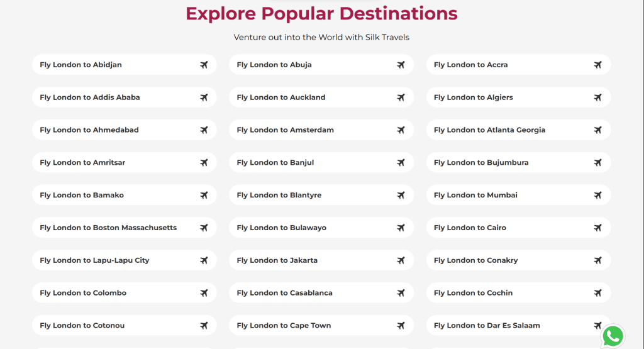Click the plane icon in the Colombo row
Screen dimensions: 644x349
tap(204, 293)
